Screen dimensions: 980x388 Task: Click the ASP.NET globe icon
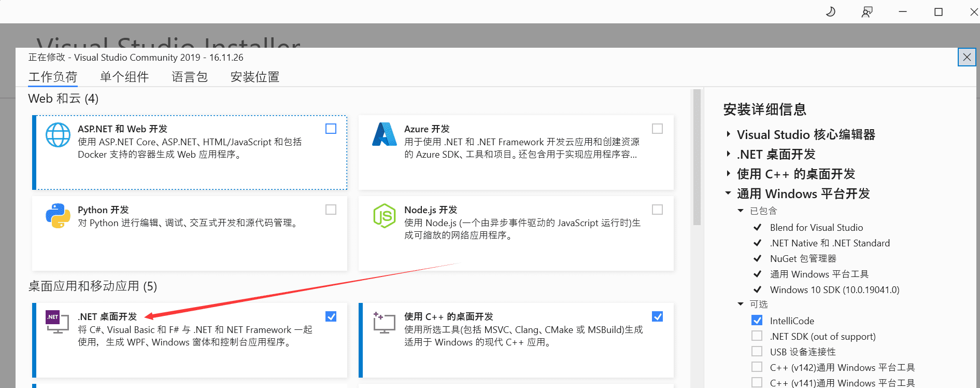(x=58, y=135)
